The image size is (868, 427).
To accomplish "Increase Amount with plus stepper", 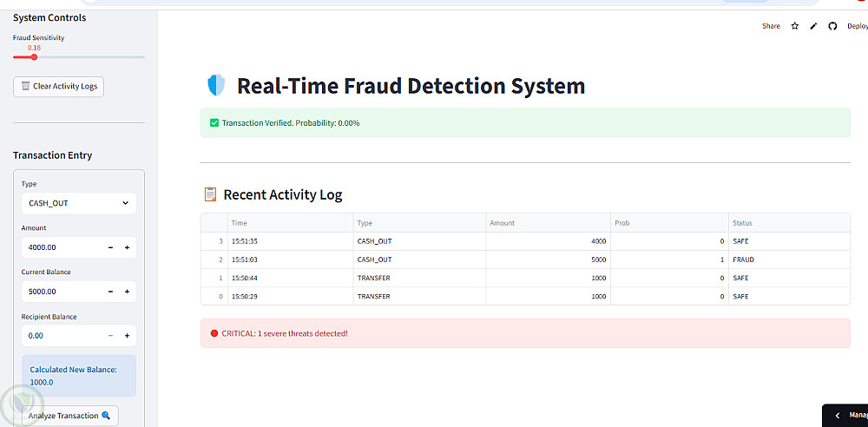I will [127, 247].
